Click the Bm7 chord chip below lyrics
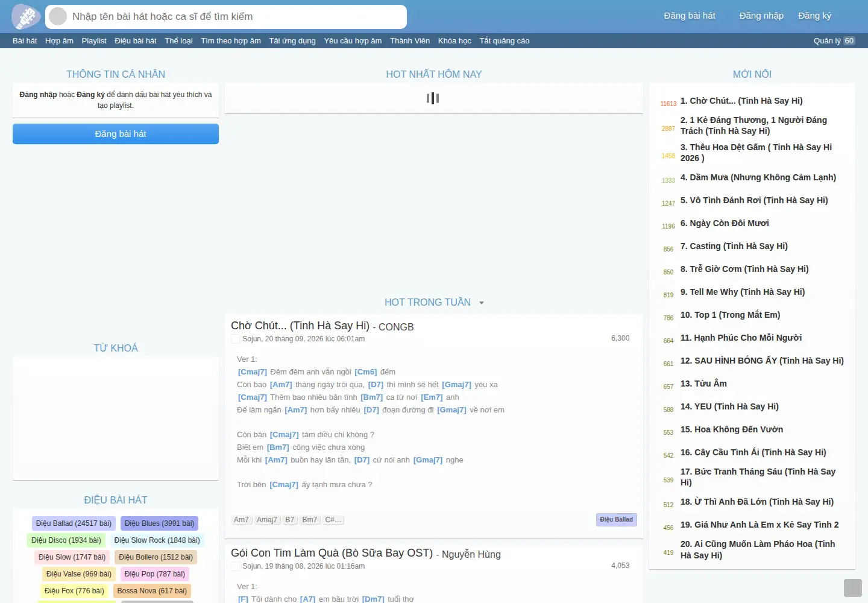 (x=309, y=520)
